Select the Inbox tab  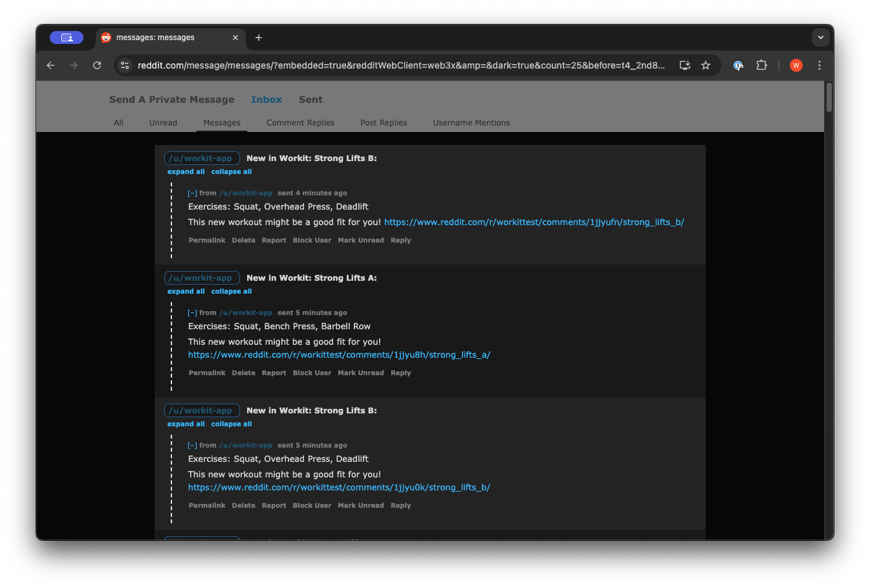[266, 100]
